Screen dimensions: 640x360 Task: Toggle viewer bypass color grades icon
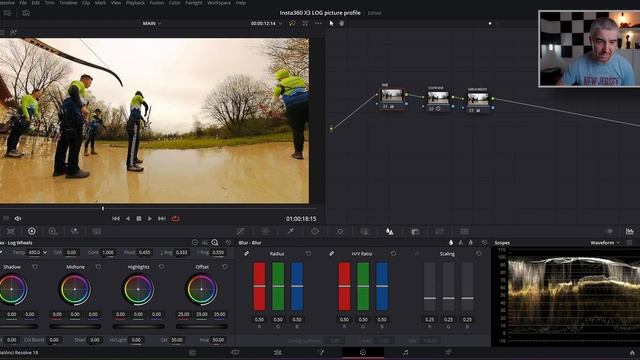pos(292,23)
